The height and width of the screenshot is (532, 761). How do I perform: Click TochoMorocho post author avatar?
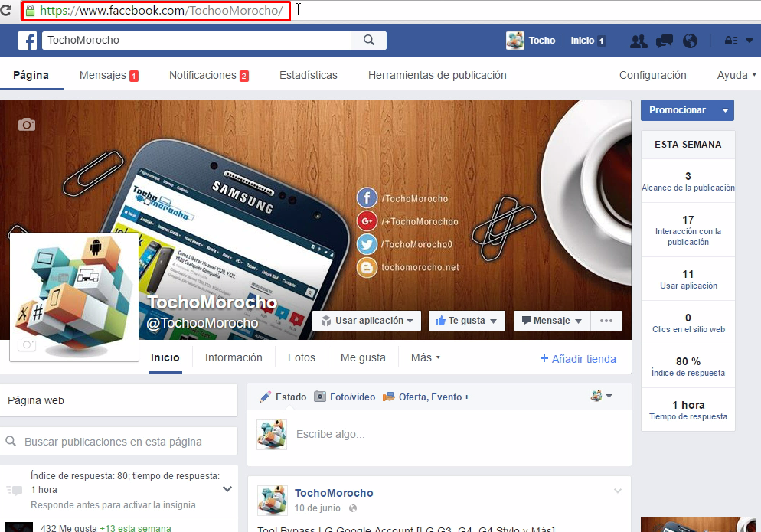(x=272, y=500)
